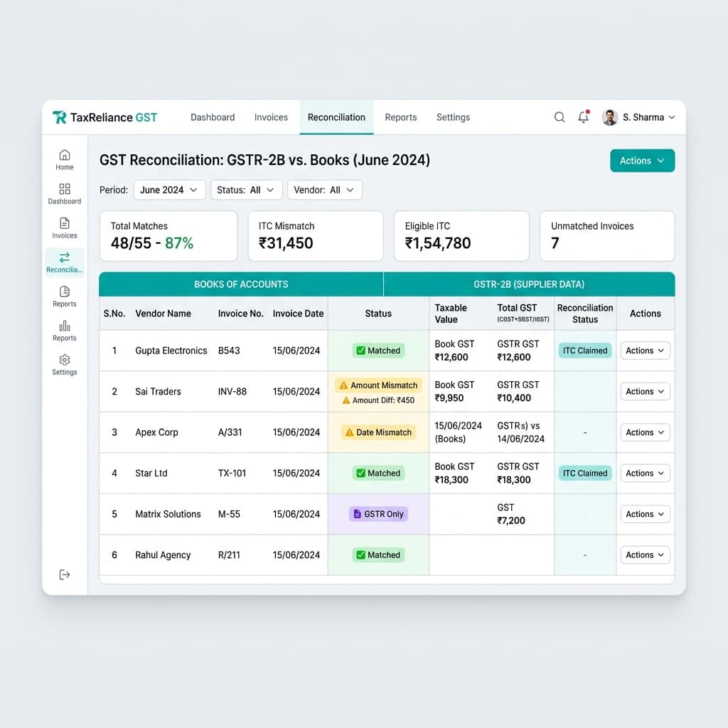Open the Vendor All filter dropdown

(324, 190)
